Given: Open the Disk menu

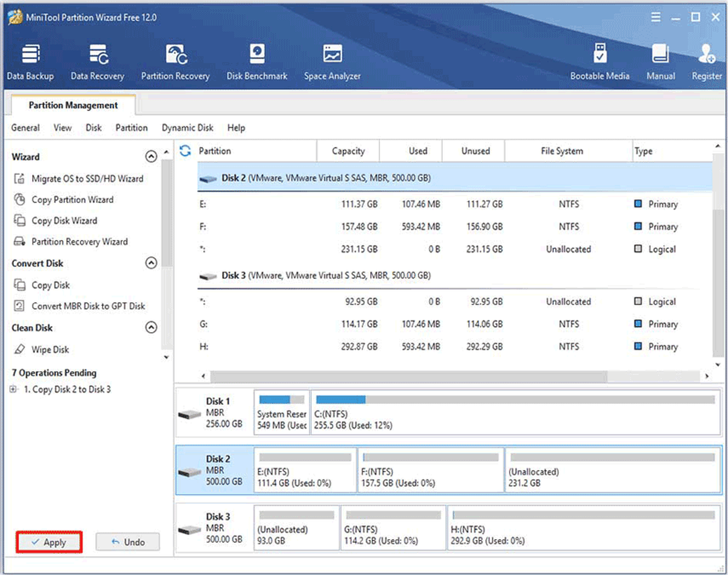Looking at the screenshot, I should 93,128.
